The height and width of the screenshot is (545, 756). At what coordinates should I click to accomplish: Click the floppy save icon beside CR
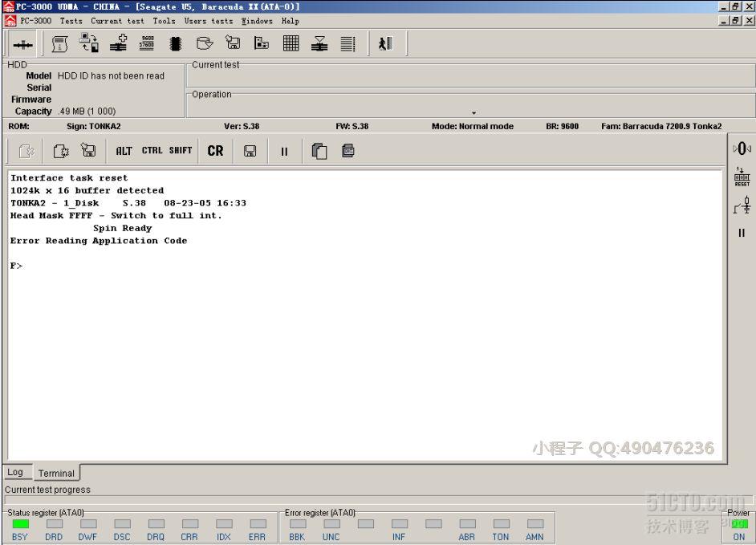250,151
